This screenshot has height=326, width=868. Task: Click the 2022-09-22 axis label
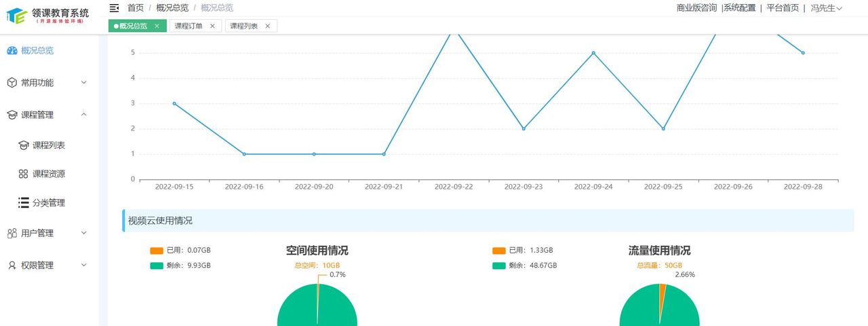[454, 187]
